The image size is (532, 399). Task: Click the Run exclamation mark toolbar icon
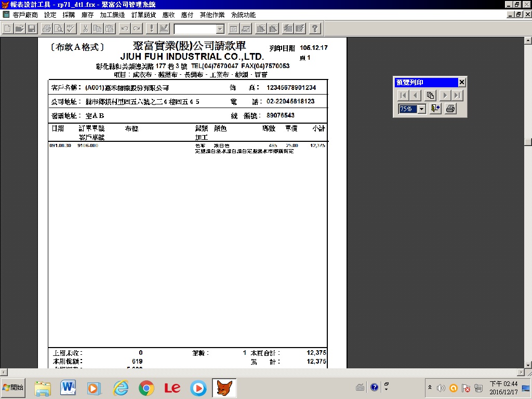click(x=151, y=29)
